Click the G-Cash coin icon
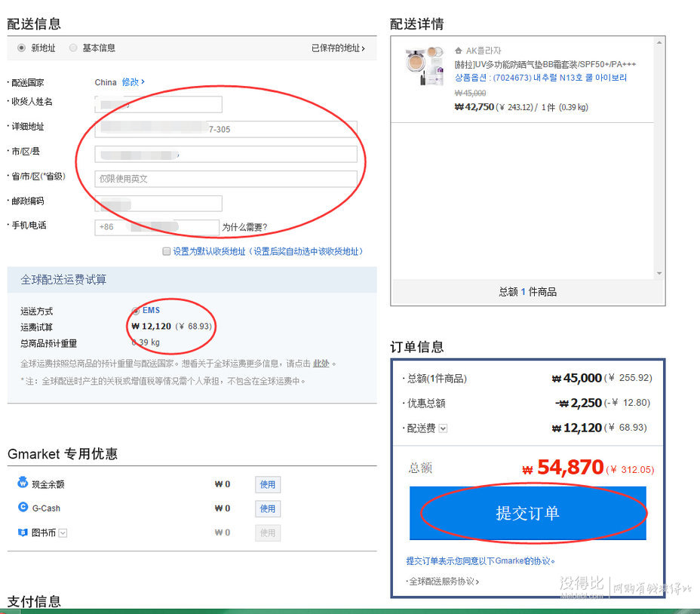The width and height of the screenshot is (700, 614). (23, 507)
